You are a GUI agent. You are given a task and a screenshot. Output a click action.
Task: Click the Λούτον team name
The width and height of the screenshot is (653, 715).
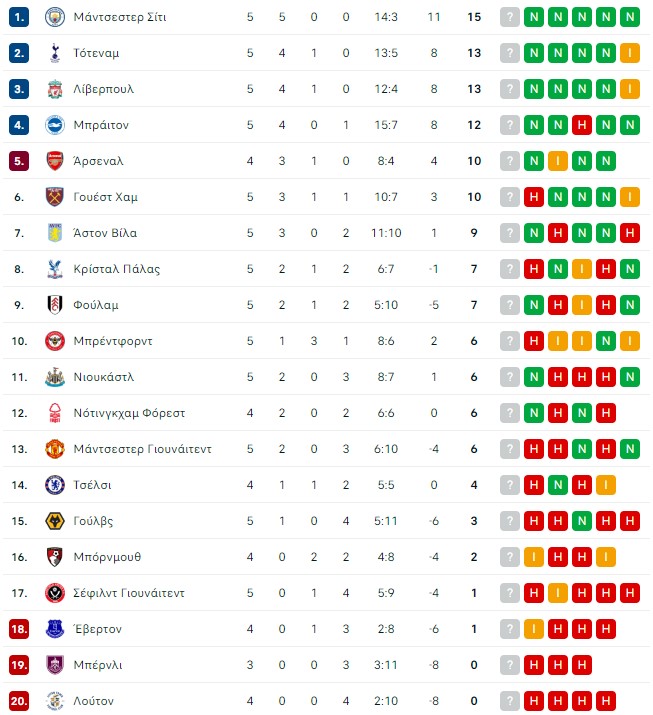pyautogui.click(x=93, y=701)
